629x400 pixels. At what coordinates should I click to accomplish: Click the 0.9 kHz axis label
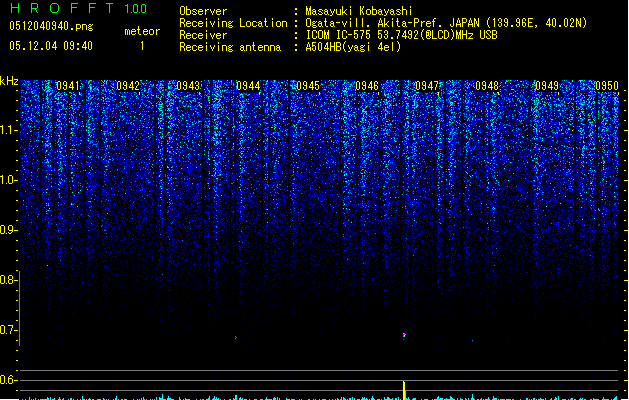click(9, 230)
